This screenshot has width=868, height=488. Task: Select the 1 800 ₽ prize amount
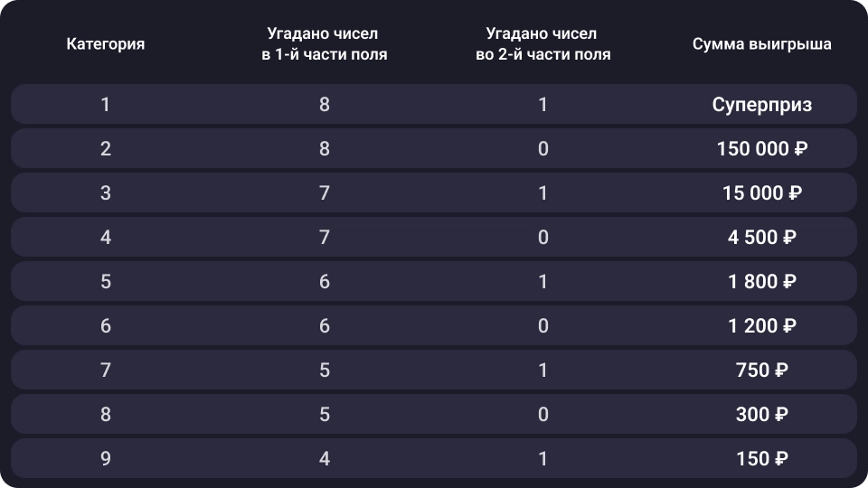pos(761,282)
